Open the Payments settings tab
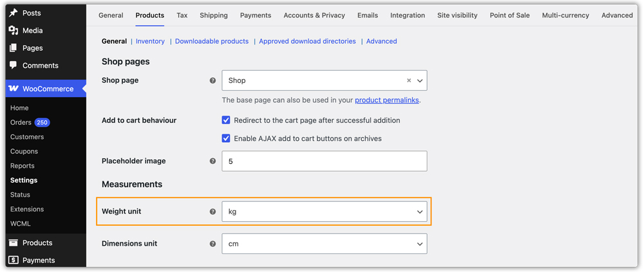This screenshot has width=644, height=272. (x=256, y=15)
